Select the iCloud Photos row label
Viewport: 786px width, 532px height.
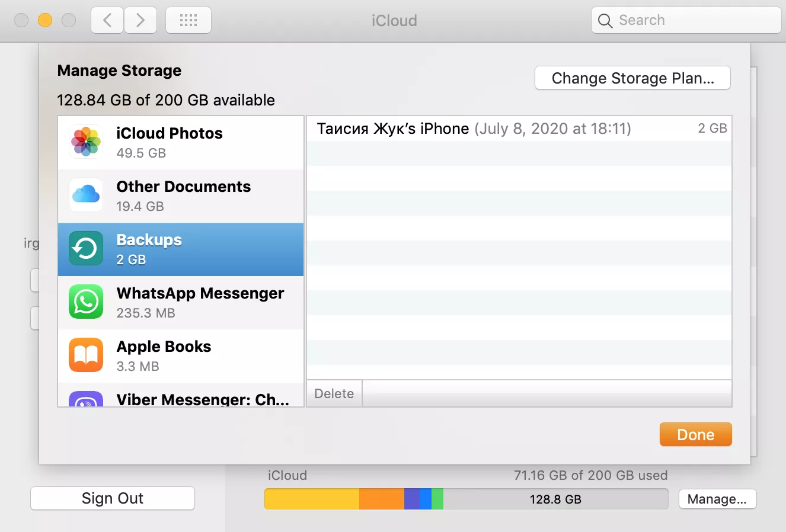tap(170, 133)
